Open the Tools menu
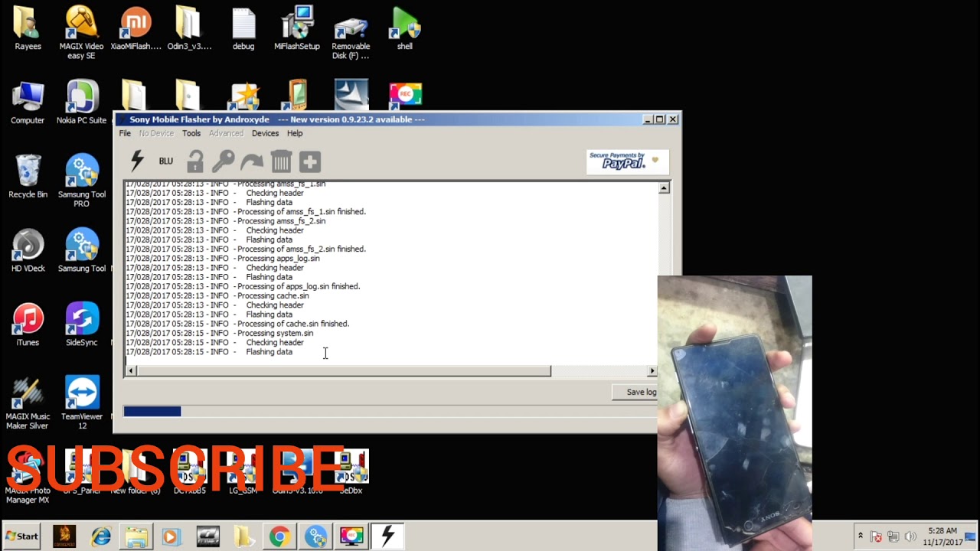The width and height of the screenshot is (980, 551). pyautogui.click(x=191, y=133)
